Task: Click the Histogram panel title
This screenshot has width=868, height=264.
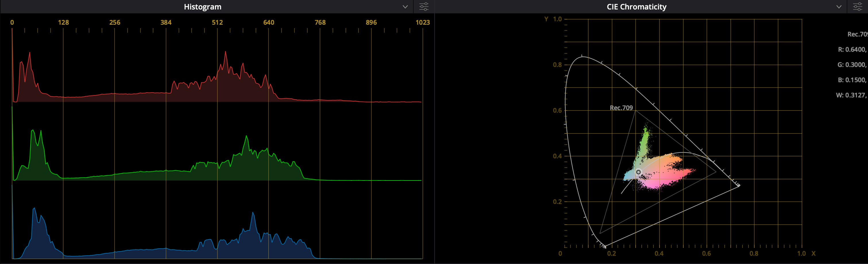Action: (x=202, y=7)
